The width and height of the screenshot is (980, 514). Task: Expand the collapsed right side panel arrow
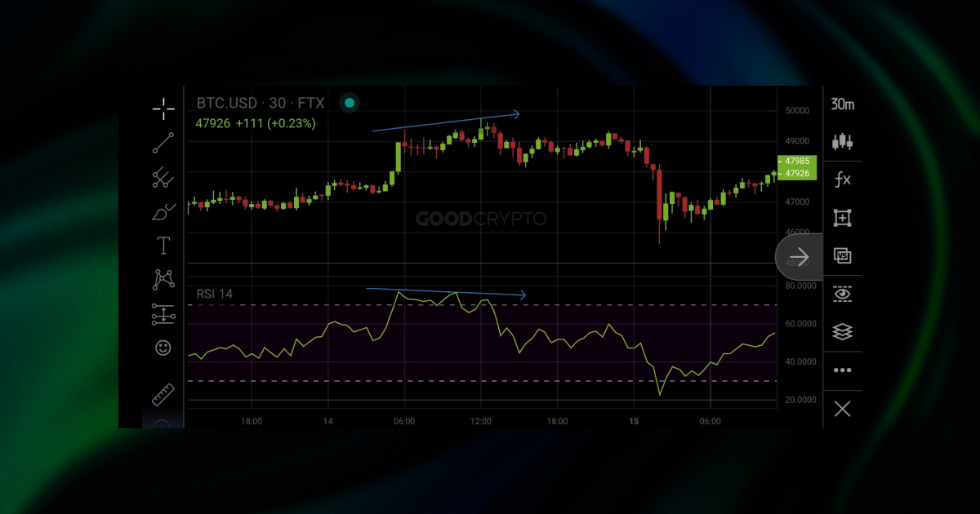pyautogui.click(x=799, y=256)
